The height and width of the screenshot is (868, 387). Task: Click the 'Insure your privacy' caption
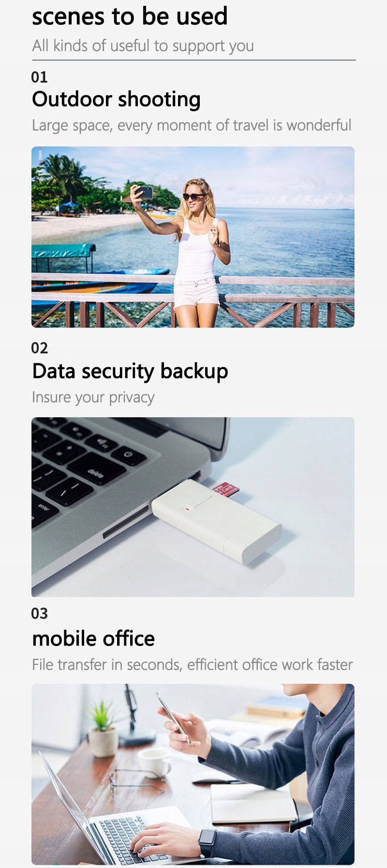(x=93, y=397)
